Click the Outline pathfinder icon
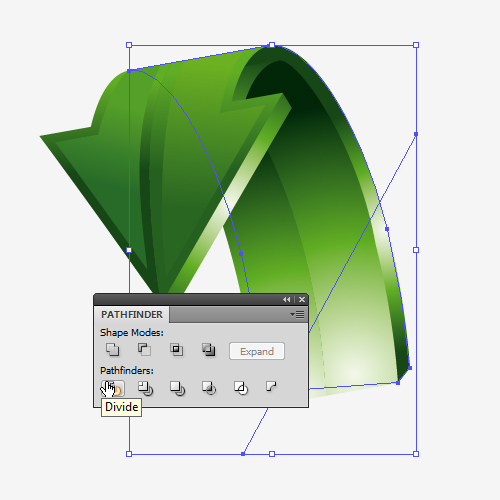 point(241,388)
